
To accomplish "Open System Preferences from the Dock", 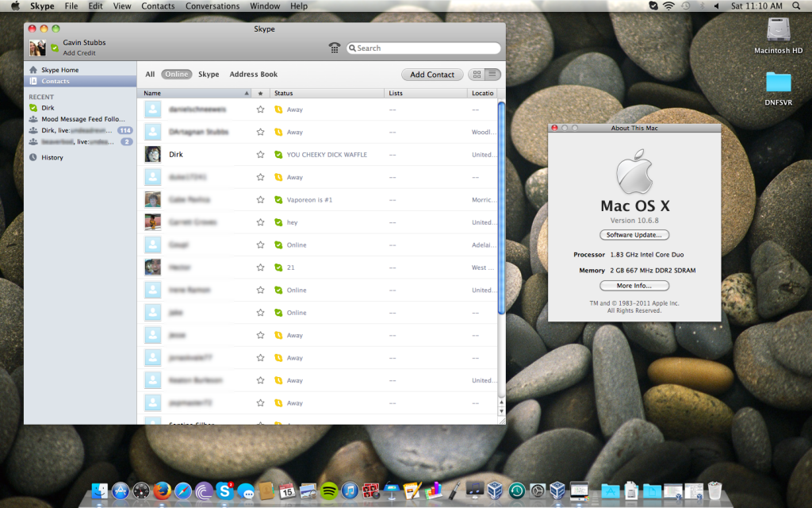I will (x=538, y=491).
